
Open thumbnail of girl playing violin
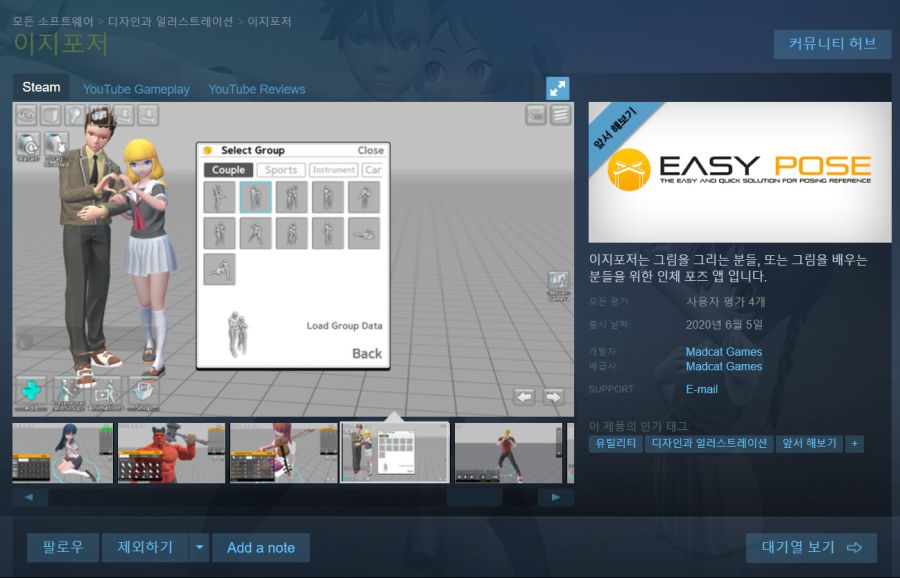click(284, 453)
